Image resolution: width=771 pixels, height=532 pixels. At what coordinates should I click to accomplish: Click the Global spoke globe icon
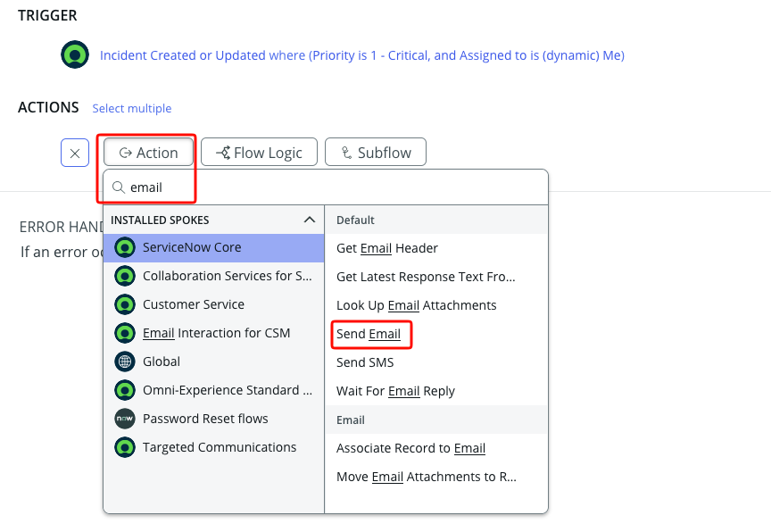126,362
